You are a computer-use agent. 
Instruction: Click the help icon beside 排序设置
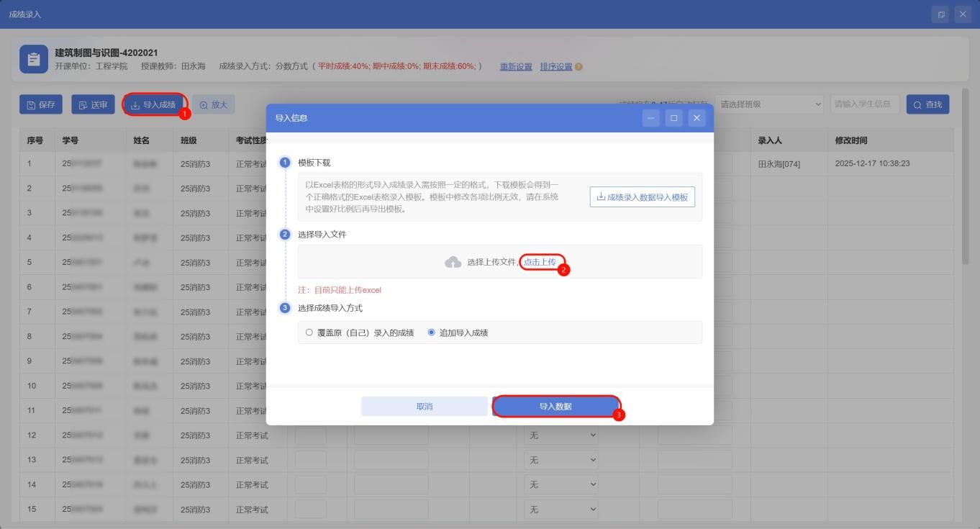point(579,67)
